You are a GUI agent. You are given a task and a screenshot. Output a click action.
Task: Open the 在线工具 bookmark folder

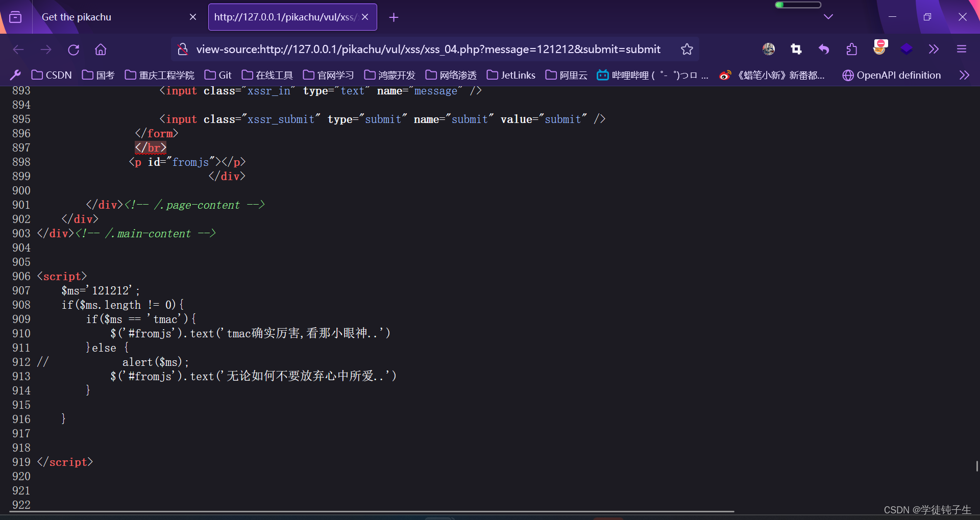click(x=267, y=75)
